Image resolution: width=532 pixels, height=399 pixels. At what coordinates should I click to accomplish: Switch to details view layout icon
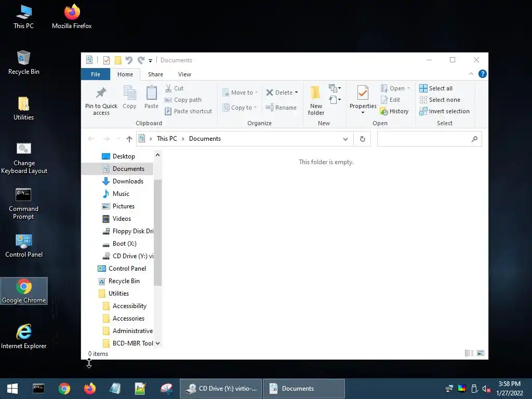click(469, 353)
